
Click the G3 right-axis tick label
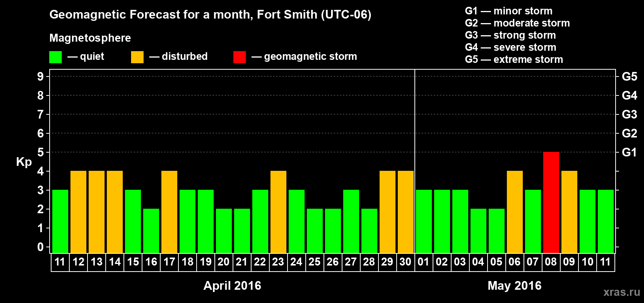click(630, 114)
